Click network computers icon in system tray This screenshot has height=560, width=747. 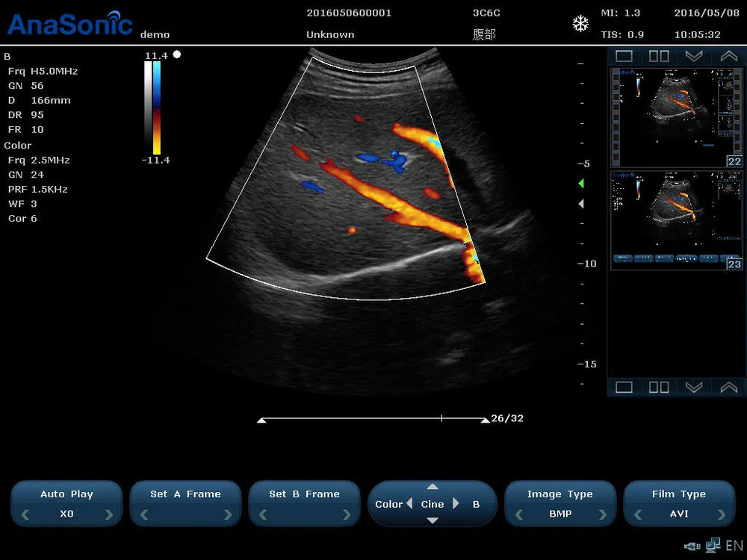[713, 546]
